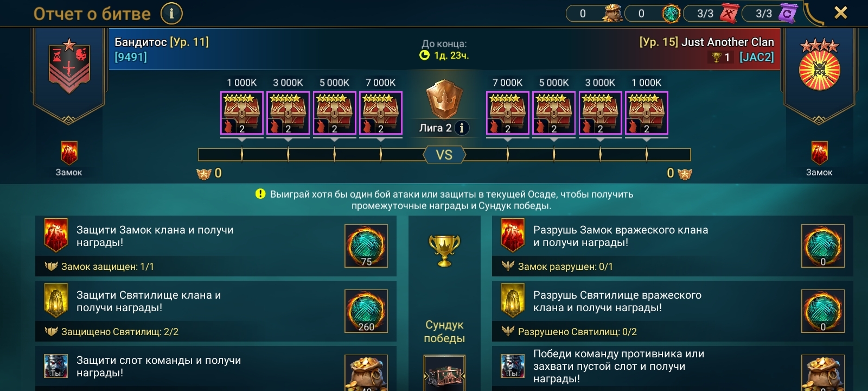Viewport: 868px width, 391px height.
Task: Tap the 260 reward coin for sanctuary defense
Action: [x=366, y=311]
